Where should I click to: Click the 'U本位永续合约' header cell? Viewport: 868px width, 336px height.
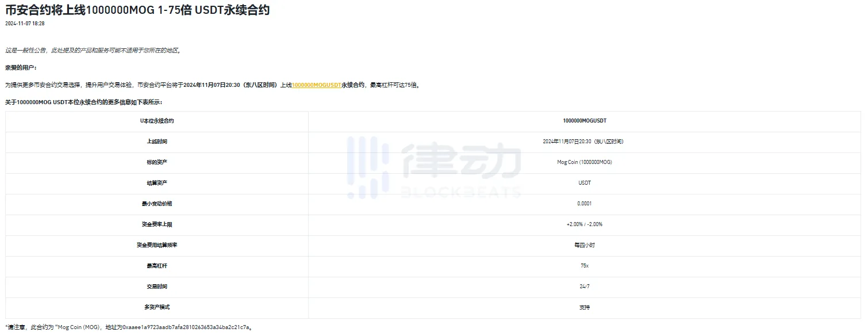click(157, 121)
